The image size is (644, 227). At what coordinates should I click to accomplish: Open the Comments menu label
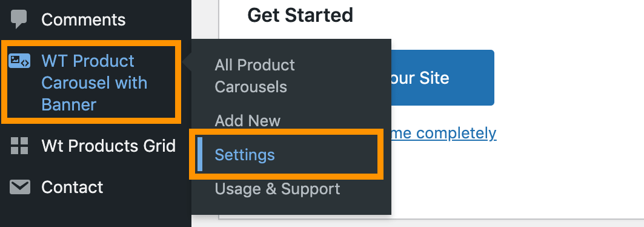click(84, 20)
